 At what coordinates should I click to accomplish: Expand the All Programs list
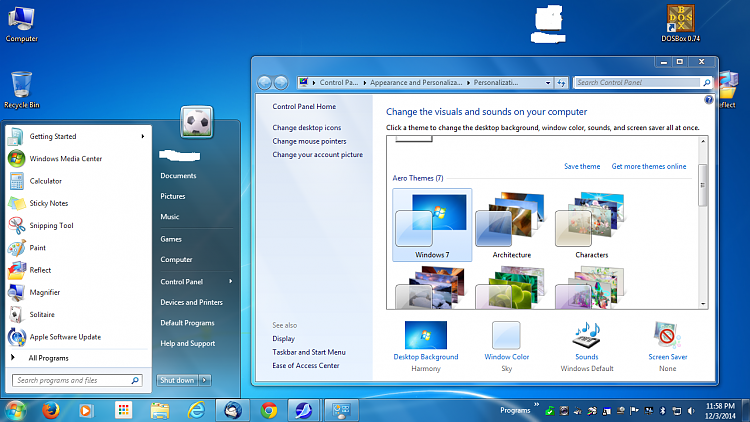coord(77,358)
